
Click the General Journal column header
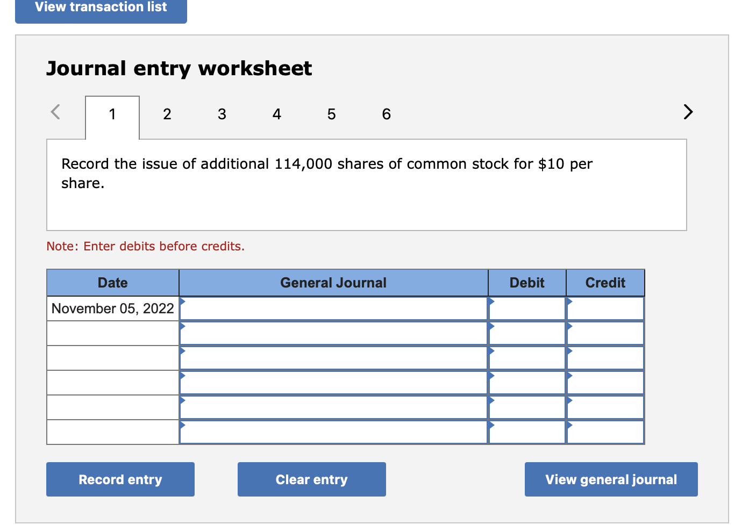333,283
